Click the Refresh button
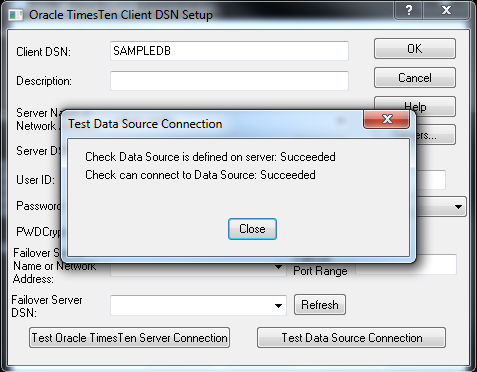This screenshot has height=372, width=477. [320, 305]
